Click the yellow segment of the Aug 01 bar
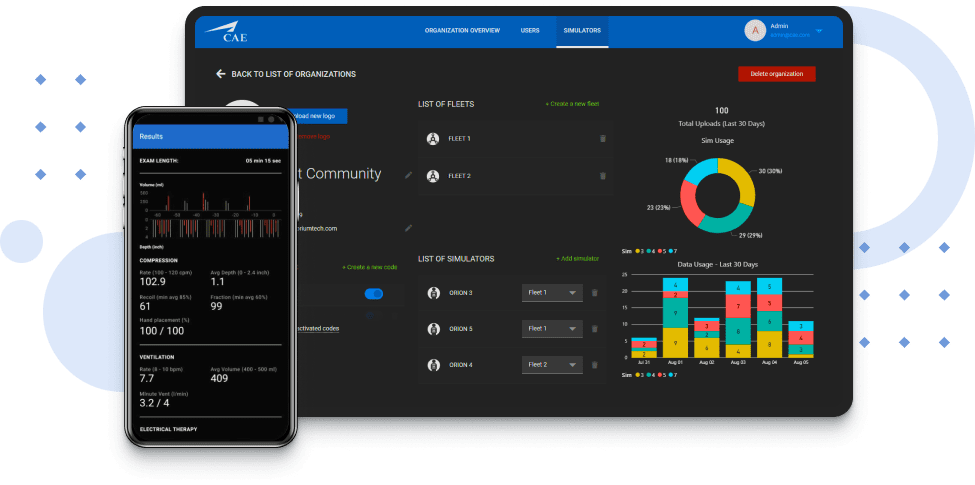 675,343
